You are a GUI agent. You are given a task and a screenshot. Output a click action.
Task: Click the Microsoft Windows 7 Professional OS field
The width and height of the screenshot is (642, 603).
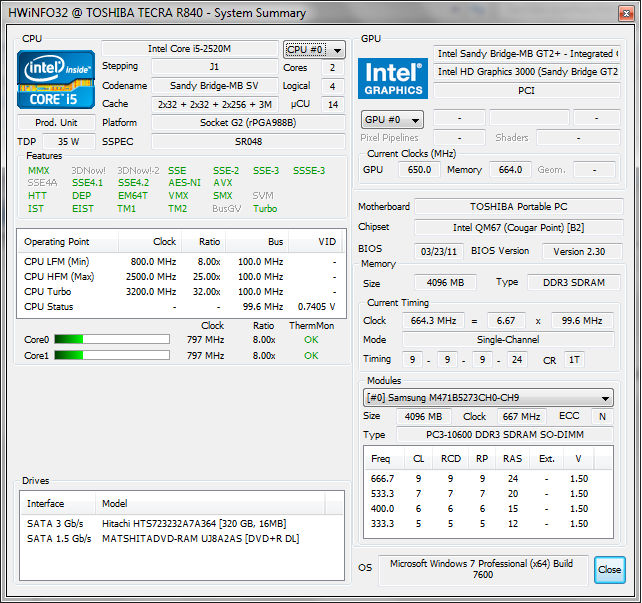point(483,569)
